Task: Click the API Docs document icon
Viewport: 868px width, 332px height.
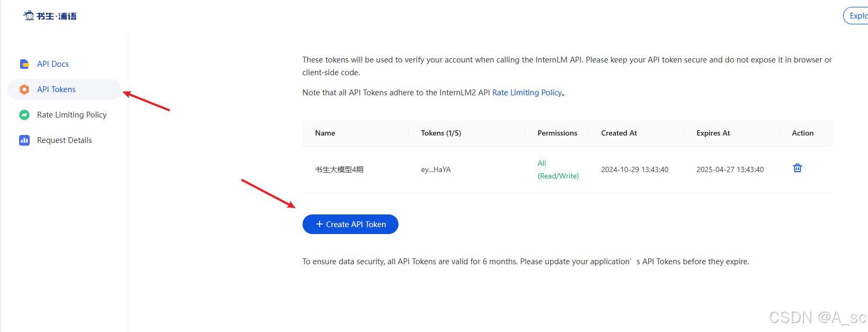Action: tap(24, 64)
